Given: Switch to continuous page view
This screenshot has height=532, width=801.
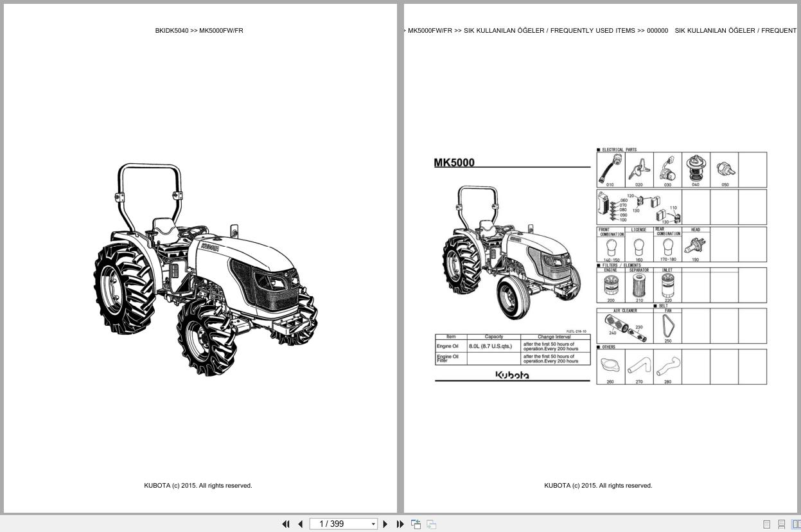Looking at the screenshot, I should click(782, 524).
